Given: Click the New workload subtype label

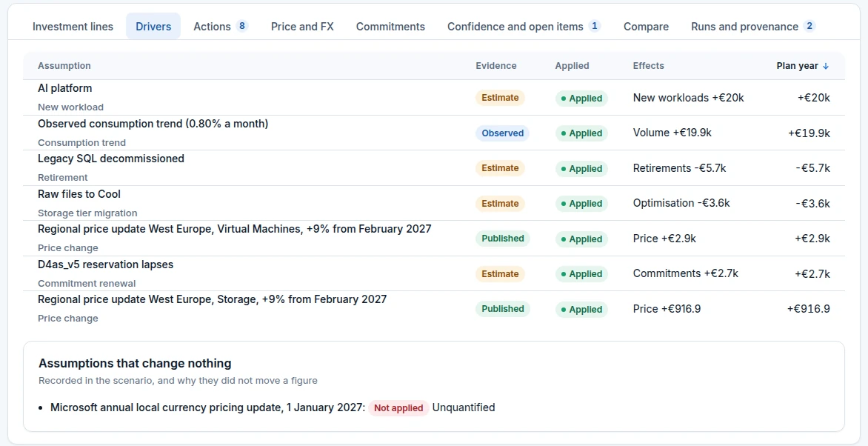Looking at the screenshot, I should pyautogui.click(x=70, y=107).
